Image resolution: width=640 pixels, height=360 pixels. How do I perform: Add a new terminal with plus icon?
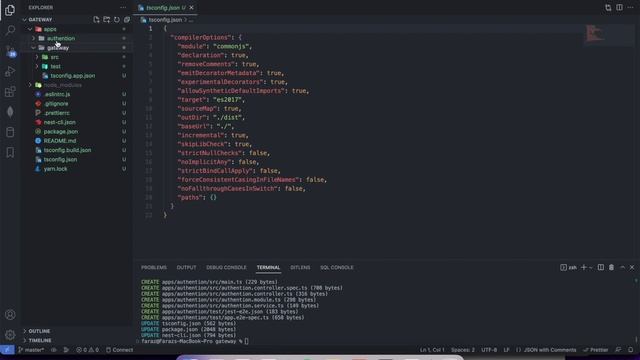tap(584, 267)
